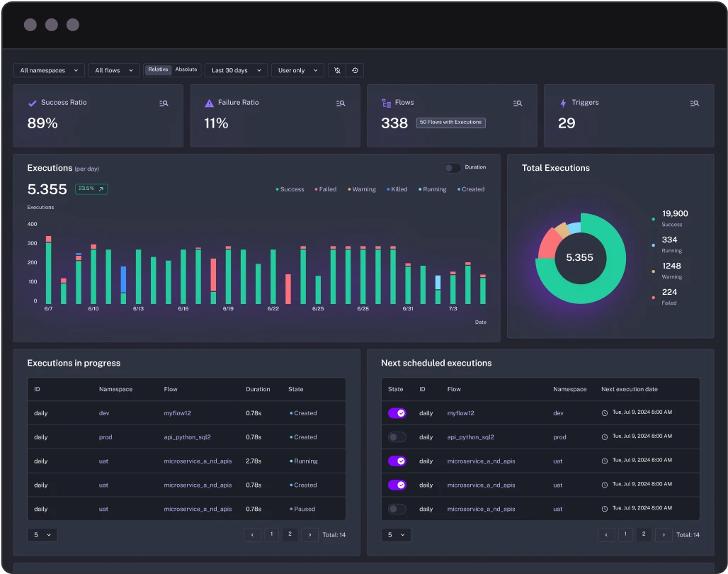The width and height of the screenshot is (728, 574).
Task: Click the Flows card search-list icon
Action: 518,103
